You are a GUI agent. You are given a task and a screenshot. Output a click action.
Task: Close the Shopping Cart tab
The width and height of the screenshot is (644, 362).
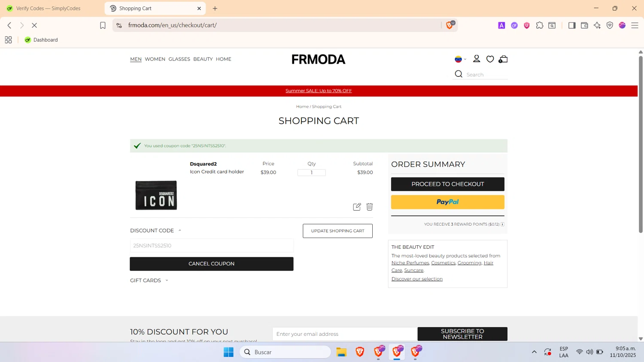point(199,8)
